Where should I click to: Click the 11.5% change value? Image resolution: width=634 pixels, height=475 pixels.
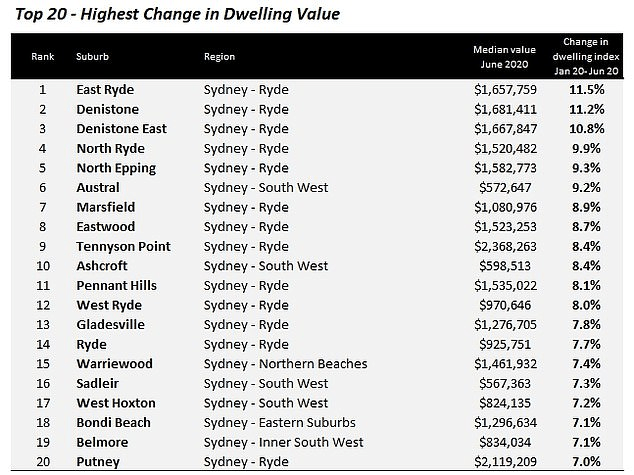click(587, 90)
